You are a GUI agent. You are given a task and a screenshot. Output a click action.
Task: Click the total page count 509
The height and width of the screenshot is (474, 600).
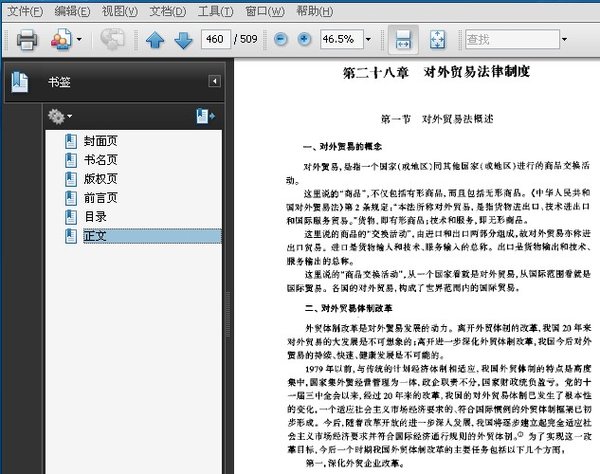tap(249, 39)
